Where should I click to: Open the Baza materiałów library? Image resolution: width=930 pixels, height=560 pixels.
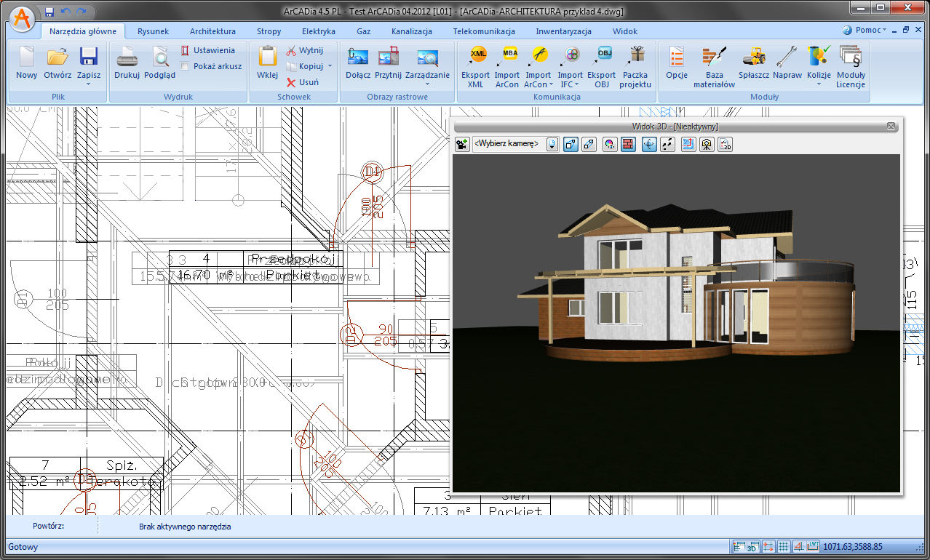pos(714,57)
